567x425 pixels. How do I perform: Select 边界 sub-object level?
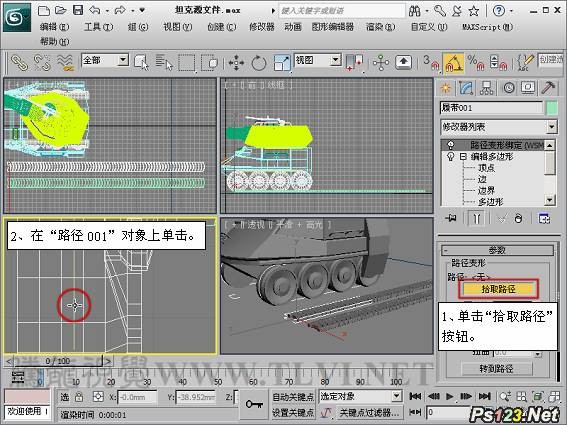point(486,190)
